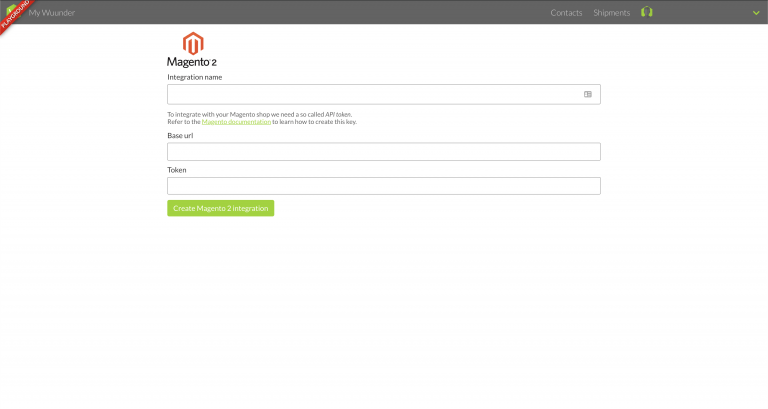768x409 pixels.
Task: Click Create Magento 2 integration button
Action: point(220,208)
